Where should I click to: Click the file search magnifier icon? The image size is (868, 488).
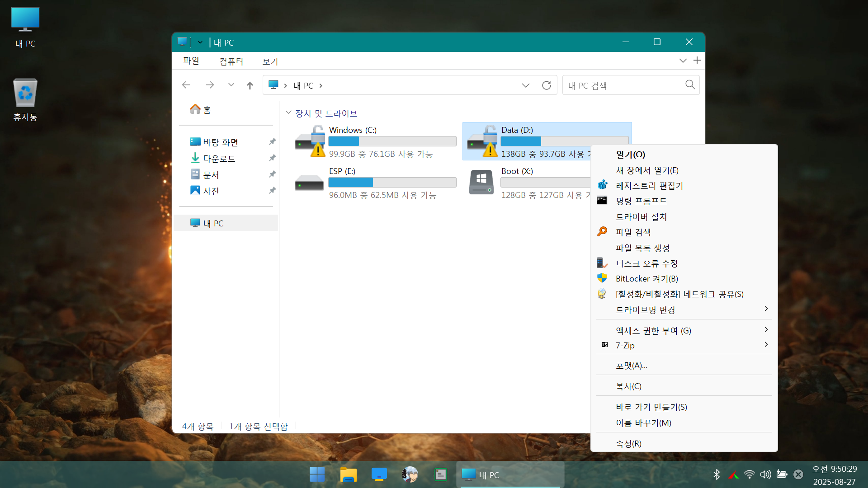tap(602, 232)
